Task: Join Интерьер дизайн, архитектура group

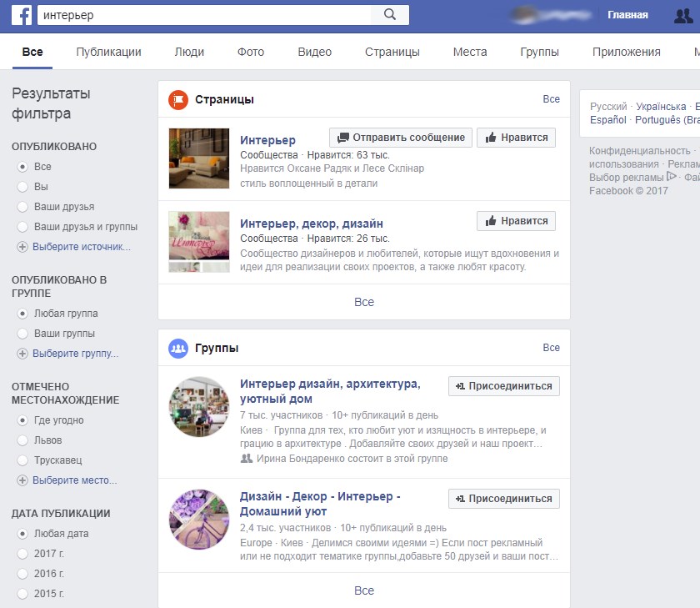Action: 504,386
